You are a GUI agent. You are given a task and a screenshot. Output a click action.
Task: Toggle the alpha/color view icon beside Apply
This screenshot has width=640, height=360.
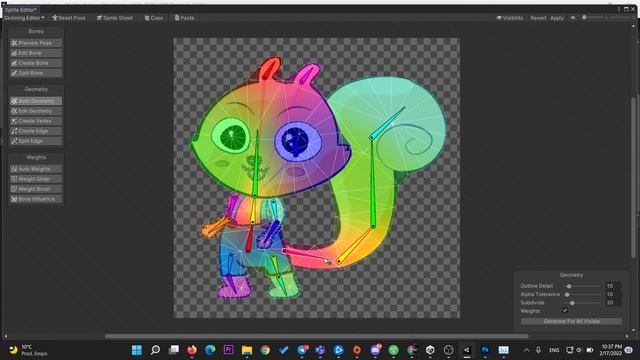[x=573, y=18]
